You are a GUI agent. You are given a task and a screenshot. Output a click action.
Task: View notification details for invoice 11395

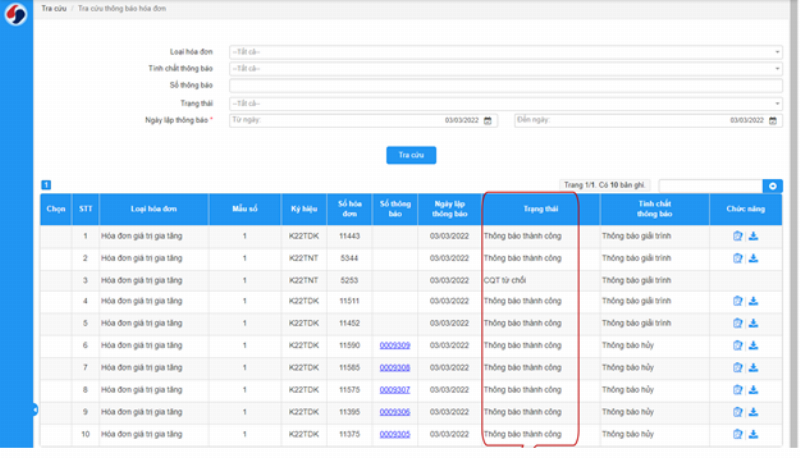737,412
